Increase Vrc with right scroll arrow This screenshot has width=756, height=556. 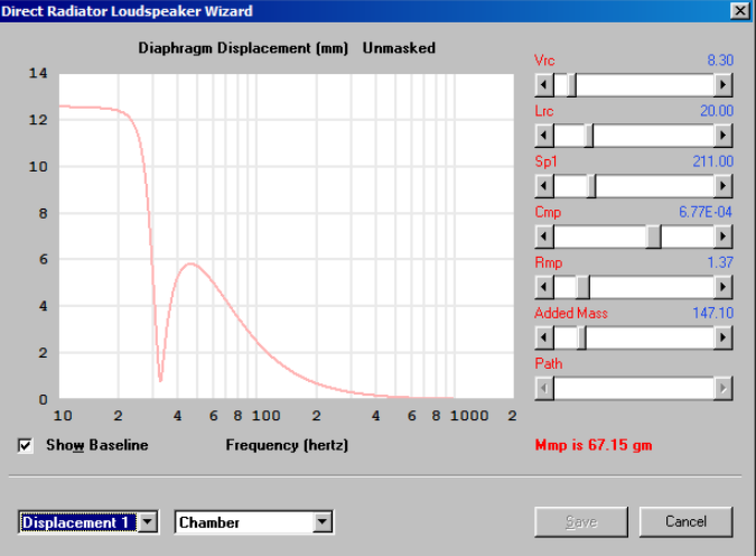(723, 85)
